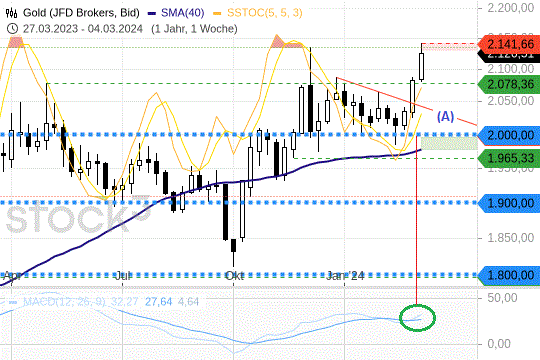Click the 50,00 MACD axis value
Screen dimensions: 540x360
(502, 298)
